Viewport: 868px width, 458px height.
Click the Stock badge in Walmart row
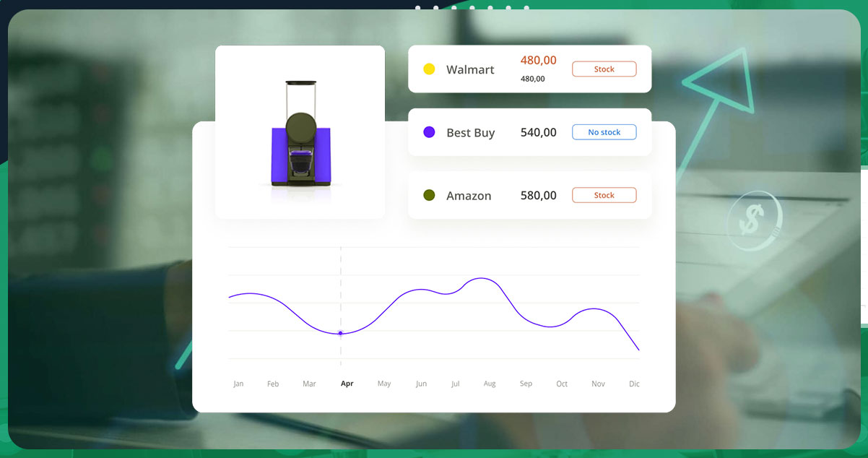[604, 69]
